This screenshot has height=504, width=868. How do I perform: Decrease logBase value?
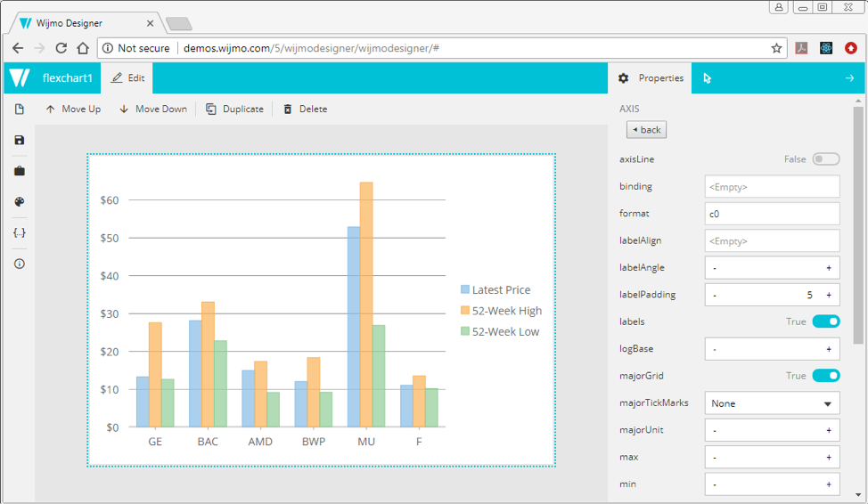[x=715, y=349]
